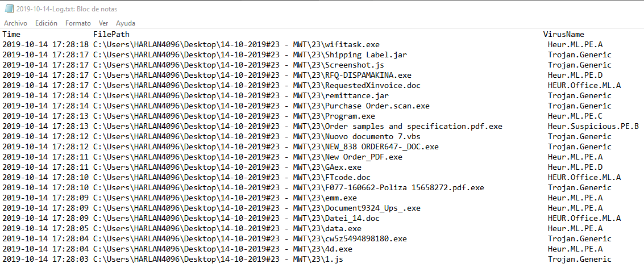Open the Archivo menu
This screenshot has width=644, height=268.
click(15, 23)
